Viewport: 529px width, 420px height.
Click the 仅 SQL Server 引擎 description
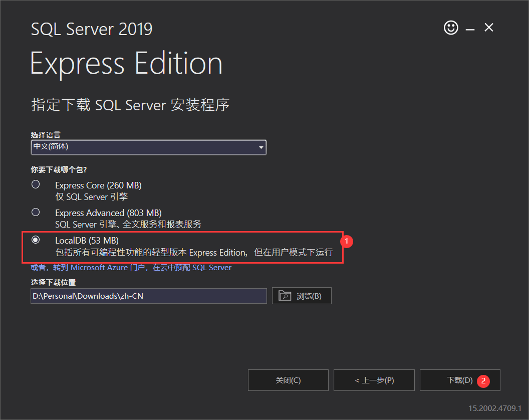(92, 197)
